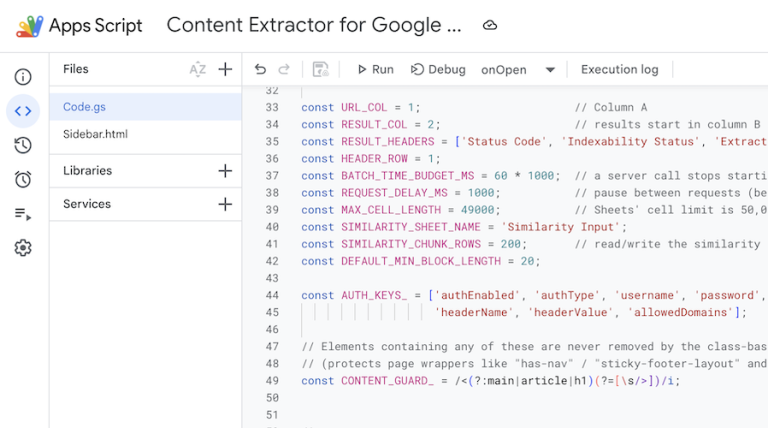Undo the last edit

coord(260,70)
